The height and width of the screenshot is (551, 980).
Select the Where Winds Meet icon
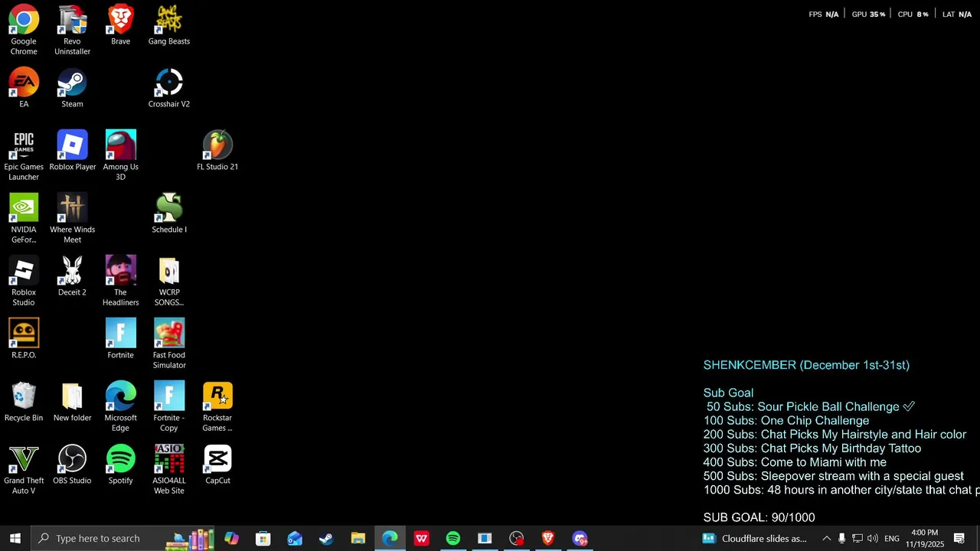click(72, 219)
